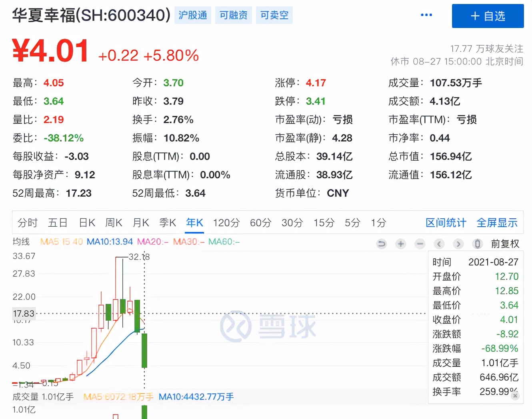Close the candle details info popup
This screenshot has height=419, width=532.
coord(515,395)
